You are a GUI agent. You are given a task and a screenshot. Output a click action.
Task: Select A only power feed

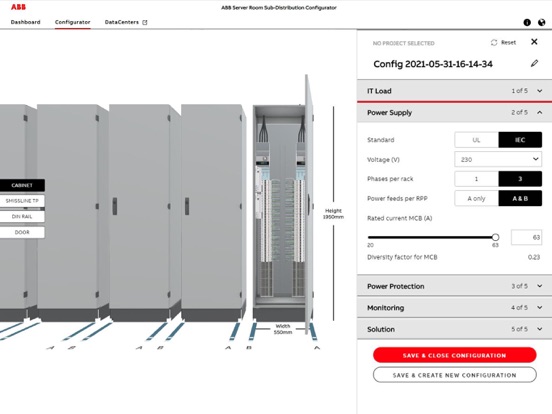476,199
